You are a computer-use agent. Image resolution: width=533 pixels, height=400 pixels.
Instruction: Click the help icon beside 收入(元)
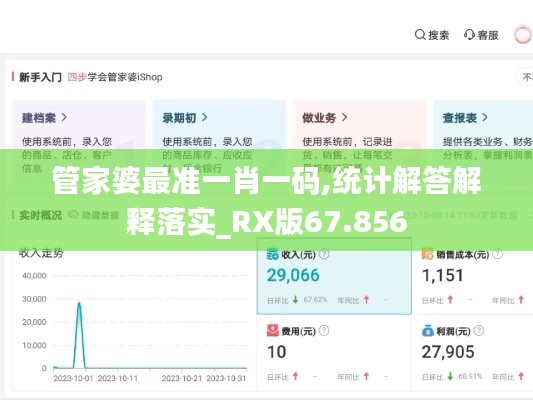click(324, 254)
